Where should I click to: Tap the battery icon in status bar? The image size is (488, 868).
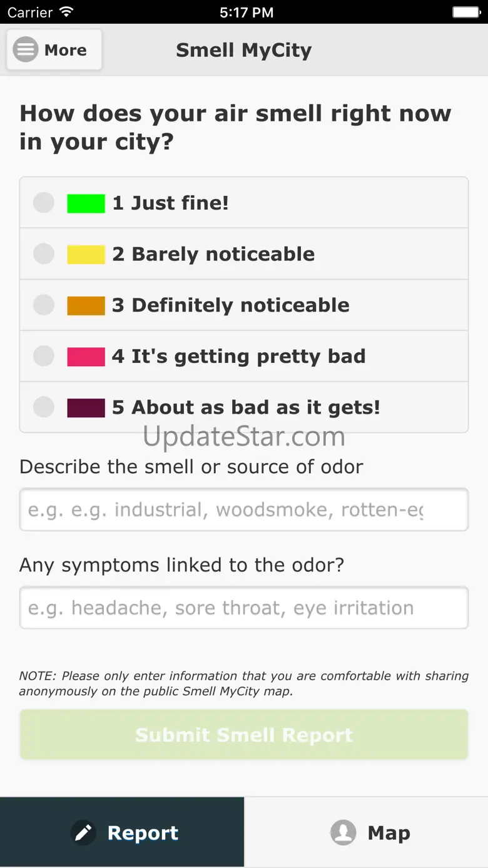465,12
